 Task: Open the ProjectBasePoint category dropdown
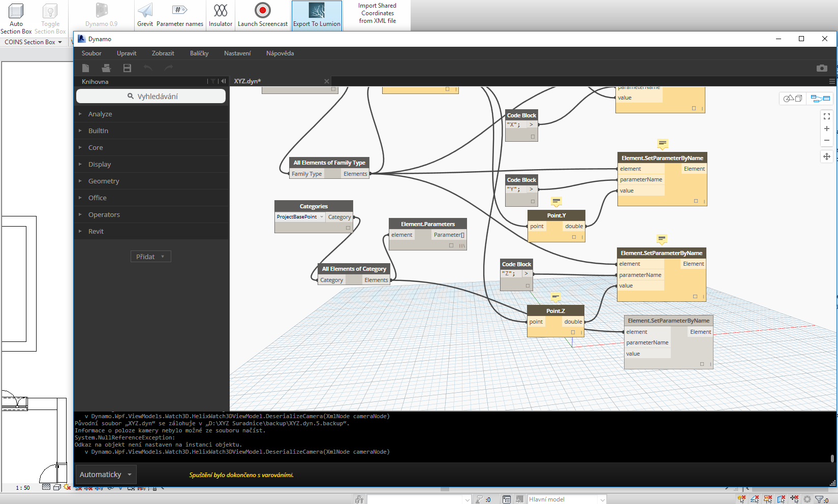[x=300, y=217]
